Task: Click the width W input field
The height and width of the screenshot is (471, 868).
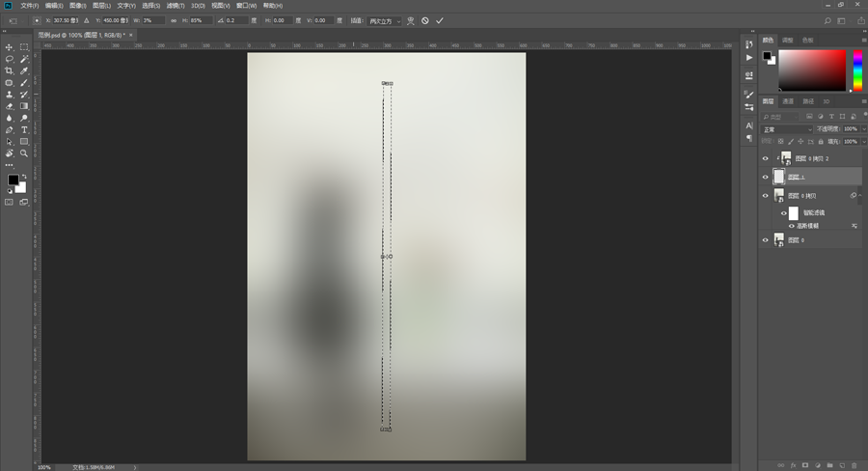Action: (151, 20)
